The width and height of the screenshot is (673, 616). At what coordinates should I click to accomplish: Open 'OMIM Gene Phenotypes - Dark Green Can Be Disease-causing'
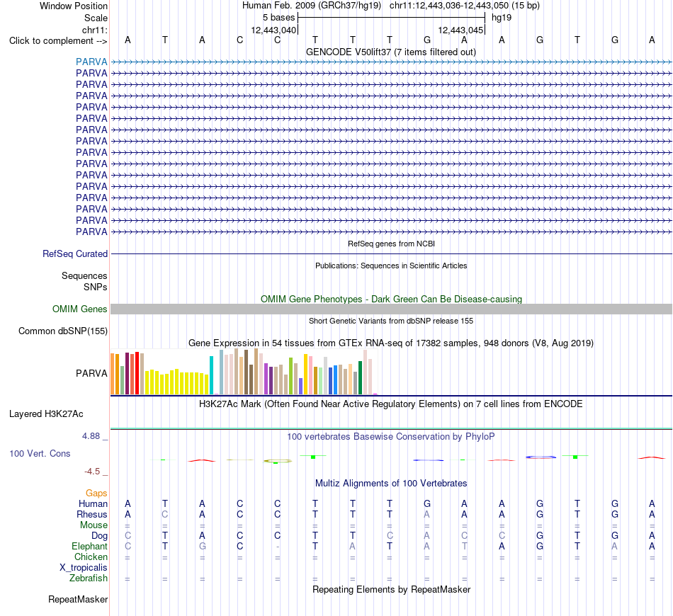[x=391, y=299]
